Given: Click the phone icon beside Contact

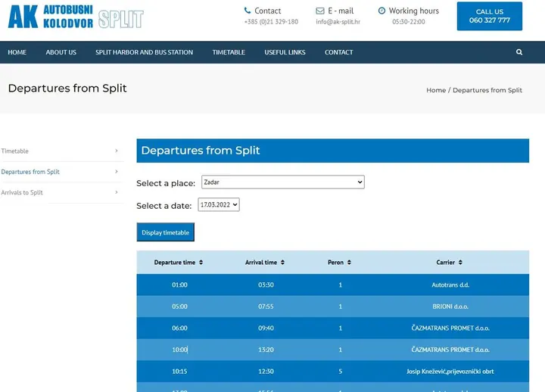Looking at the screenshot, I should (x=247, y=11).
